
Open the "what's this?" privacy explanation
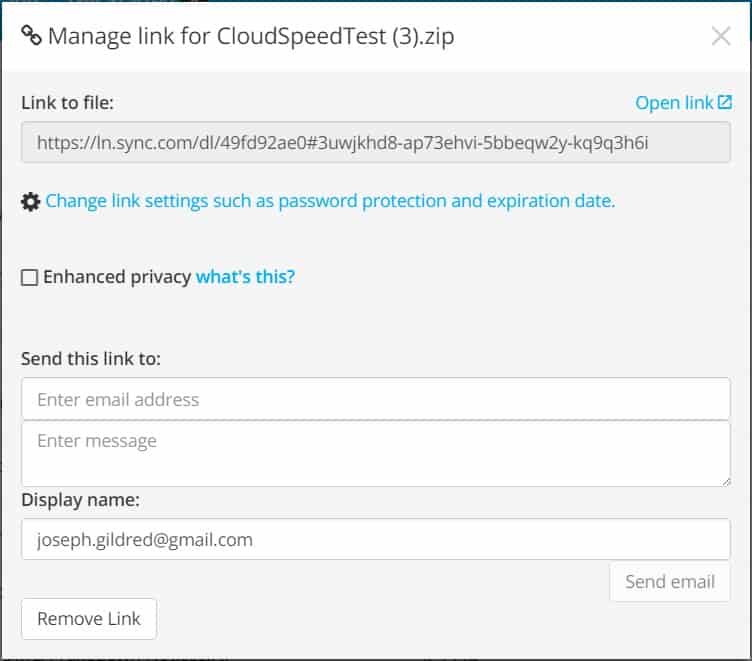(245, 277)
